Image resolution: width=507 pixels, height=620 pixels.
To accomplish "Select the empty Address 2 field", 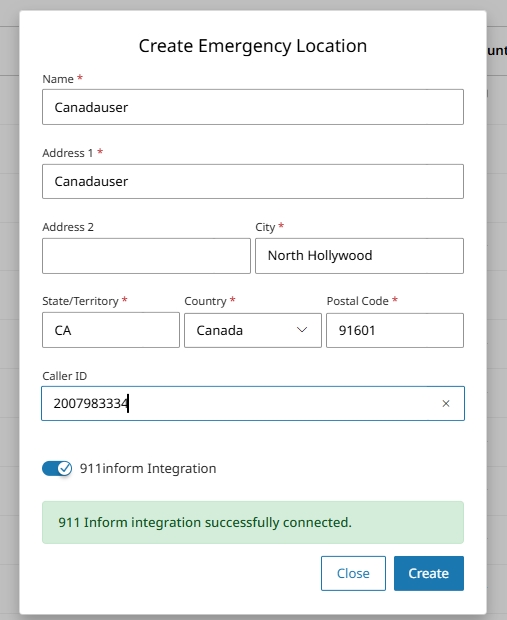I will [146, 256].
